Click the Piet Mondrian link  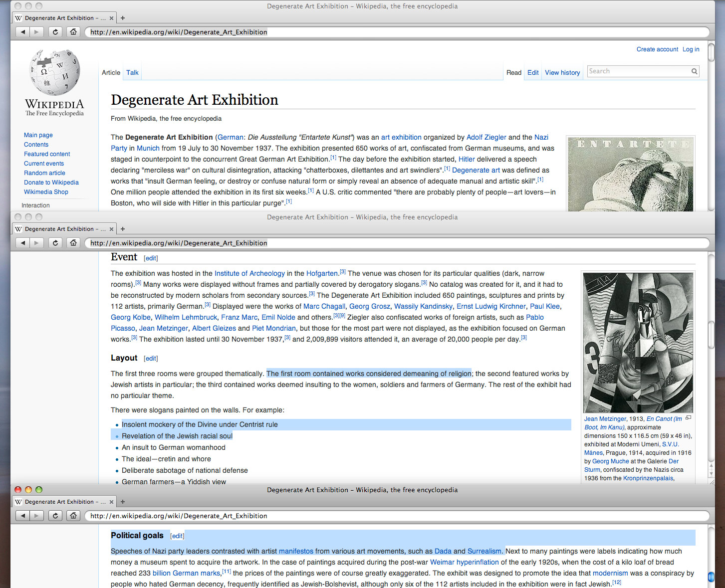pos(274,328)
